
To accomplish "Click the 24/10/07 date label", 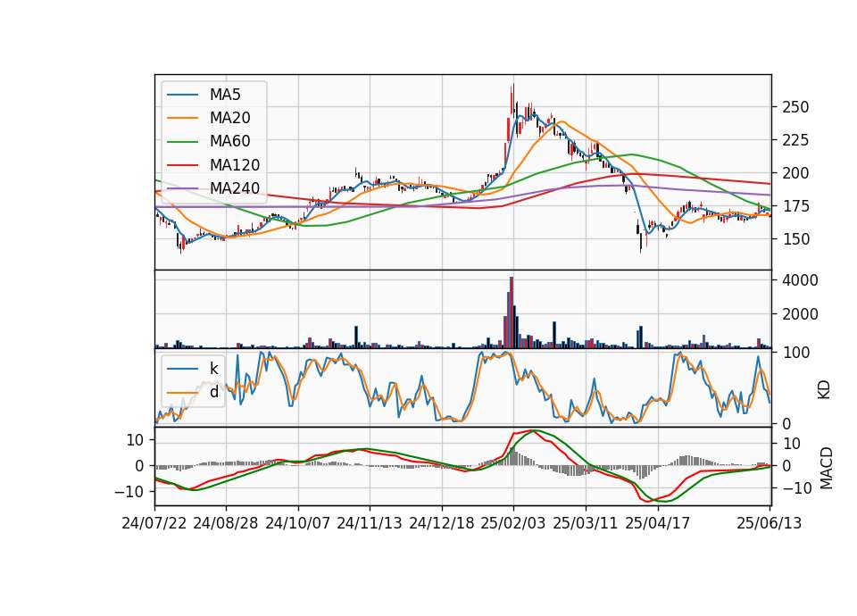I will click(298, 523).
